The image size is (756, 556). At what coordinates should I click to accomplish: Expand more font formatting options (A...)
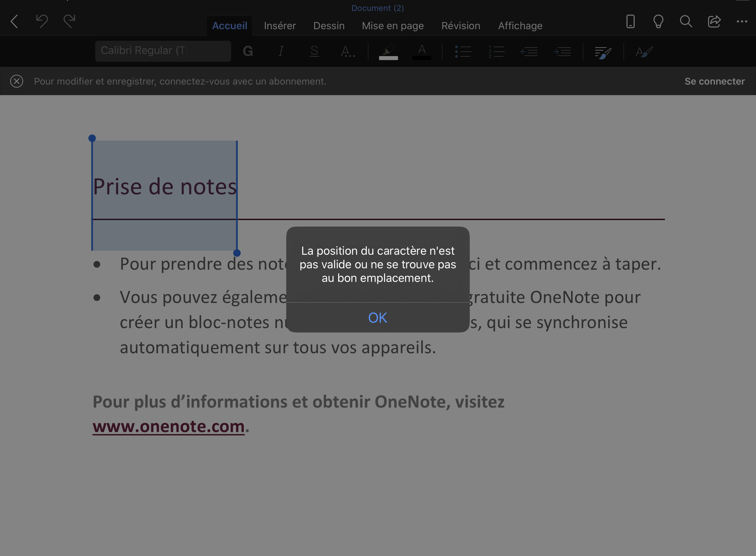pyautogui.click(x=348, y=52)
